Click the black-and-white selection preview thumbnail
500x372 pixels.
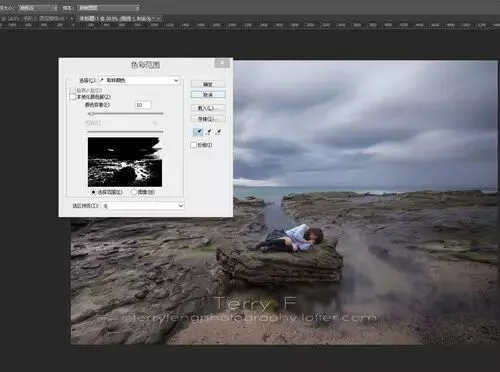point(125,162)
